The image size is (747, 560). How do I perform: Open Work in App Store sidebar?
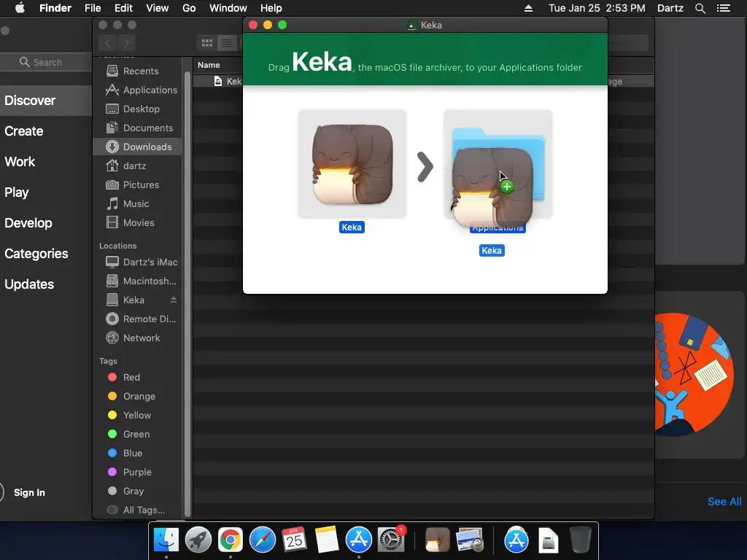point(20,161)
